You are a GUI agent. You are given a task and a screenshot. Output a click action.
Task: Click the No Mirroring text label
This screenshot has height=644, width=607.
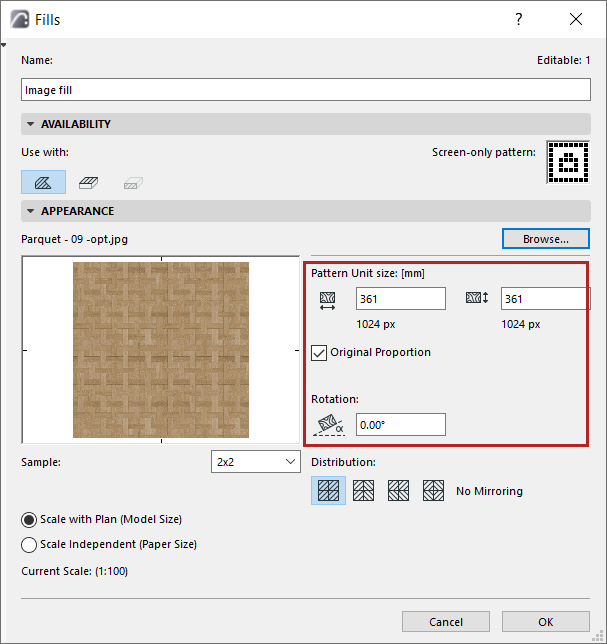[490, 491]
